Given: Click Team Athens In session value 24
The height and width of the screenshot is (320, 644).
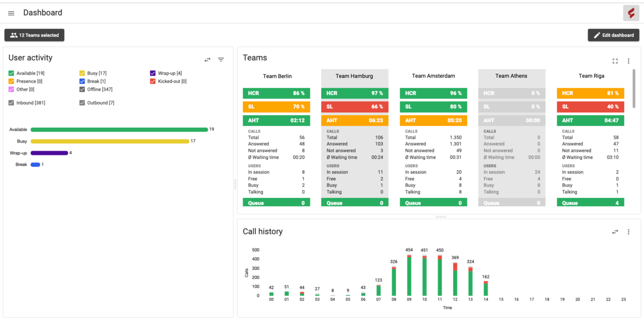Looking at the screenshot, I should click(x=537, y=172).
